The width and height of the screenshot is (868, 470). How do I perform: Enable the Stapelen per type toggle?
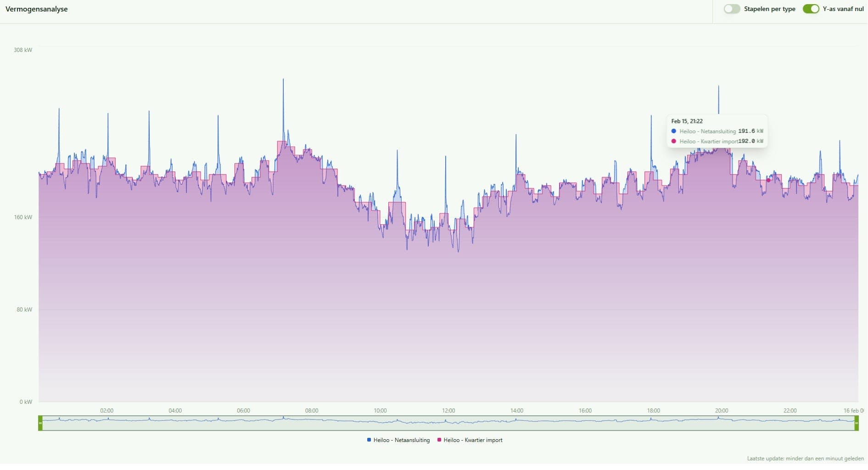pos(732,9)
